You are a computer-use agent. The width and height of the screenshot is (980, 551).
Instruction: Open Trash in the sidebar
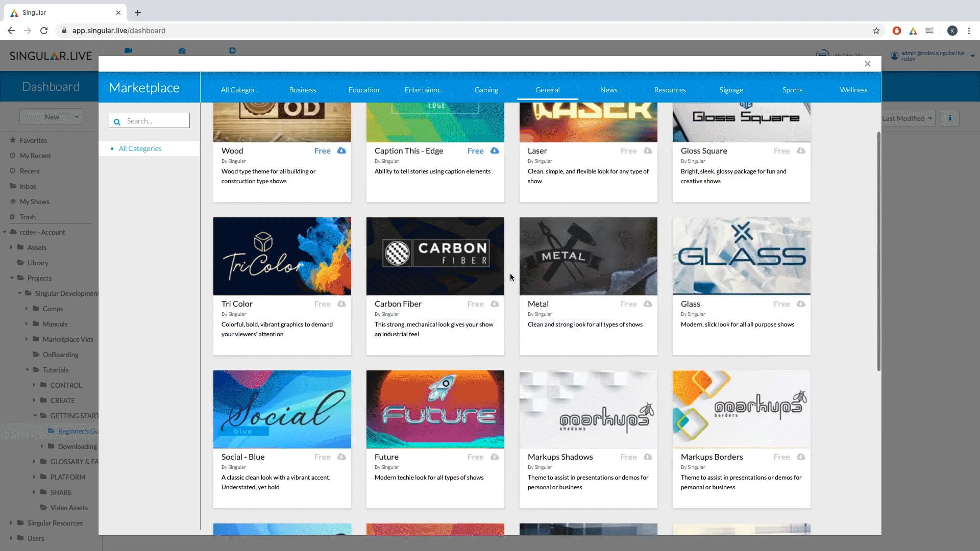pos(28,217)
